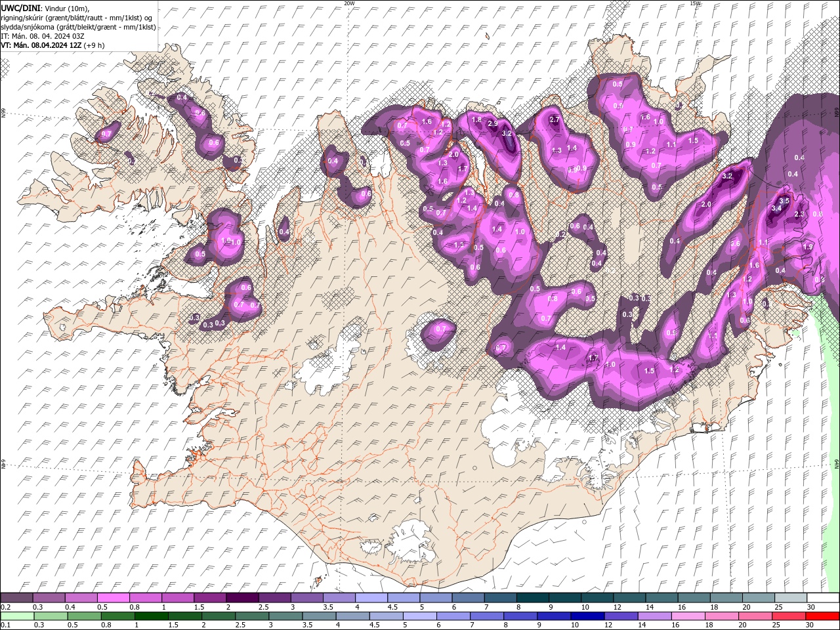Click the '3.5' precipitation value in the east
840x630 pixels.
pyautogui.click(x=784, y=200)
